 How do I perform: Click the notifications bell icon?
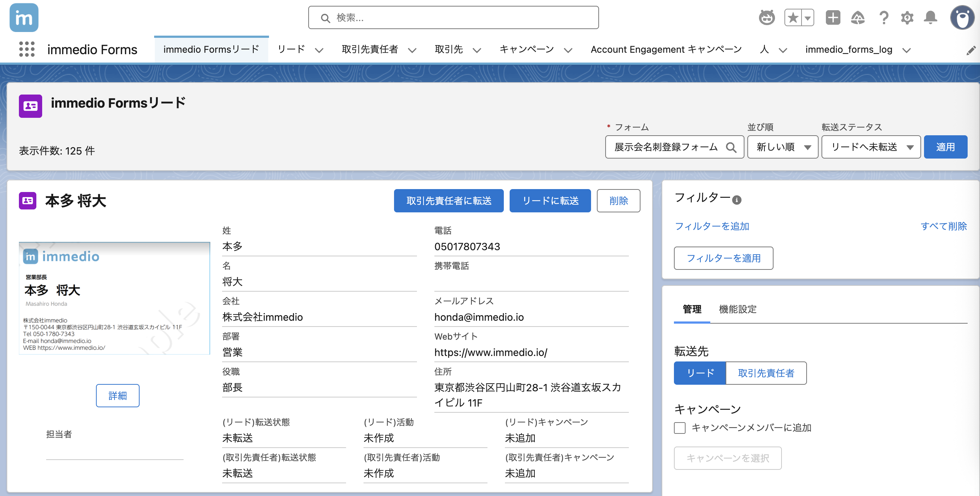pyautogui.click(x=930, y=17)
